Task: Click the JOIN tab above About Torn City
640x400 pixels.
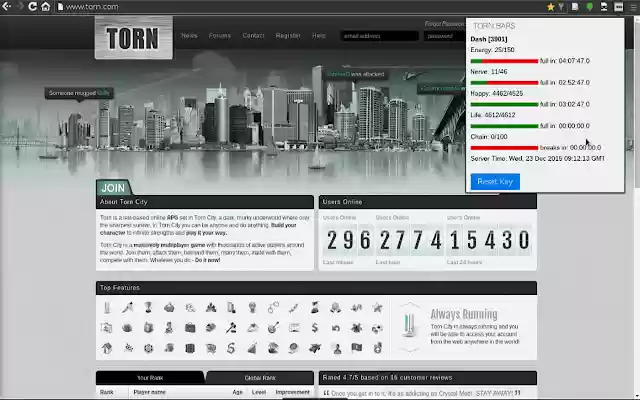Action: point(113,188)
